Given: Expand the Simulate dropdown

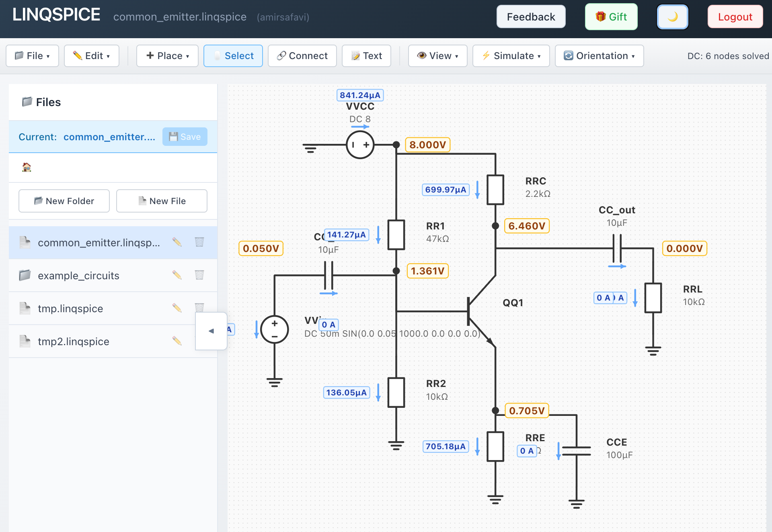Looking at the screenshot, I should pos(511,56).
